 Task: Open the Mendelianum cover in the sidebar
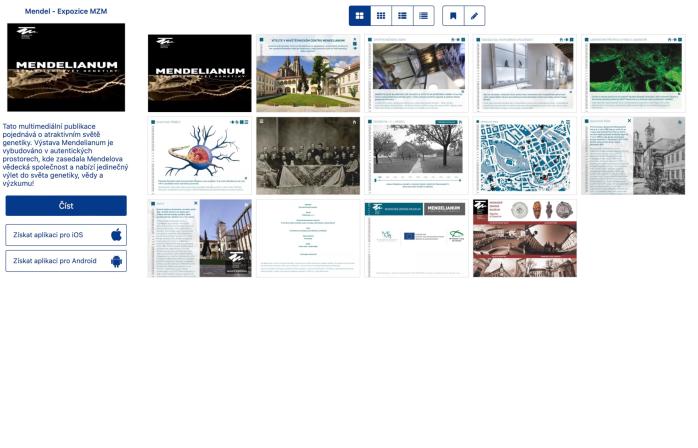coord(66,67)
